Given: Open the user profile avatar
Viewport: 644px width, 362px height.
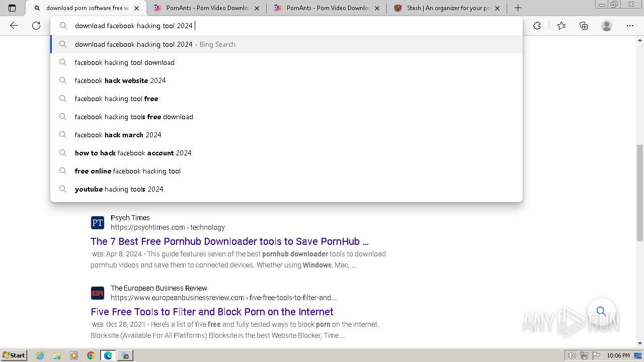Looking at the screenshot, I should [x=607, y=26].
